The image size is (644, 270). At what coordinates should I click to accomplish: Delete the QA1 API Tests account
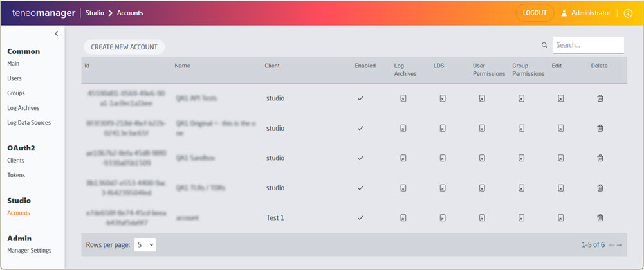(x=600, y=98)
